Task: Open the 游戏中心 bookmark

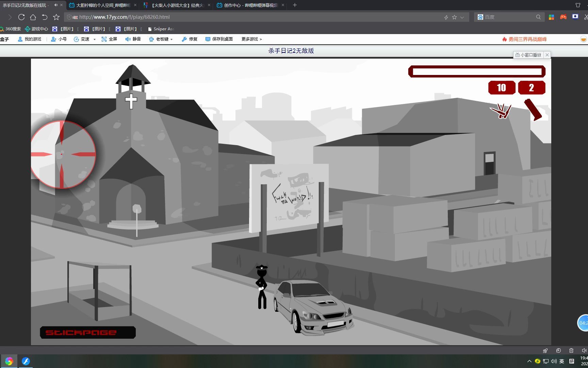Action: [36, 29]
